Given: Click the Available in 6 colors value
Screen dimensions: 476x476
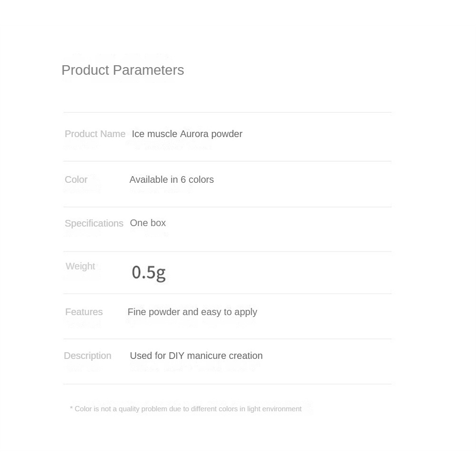Looking at the screenshot, I should [171, 180].
